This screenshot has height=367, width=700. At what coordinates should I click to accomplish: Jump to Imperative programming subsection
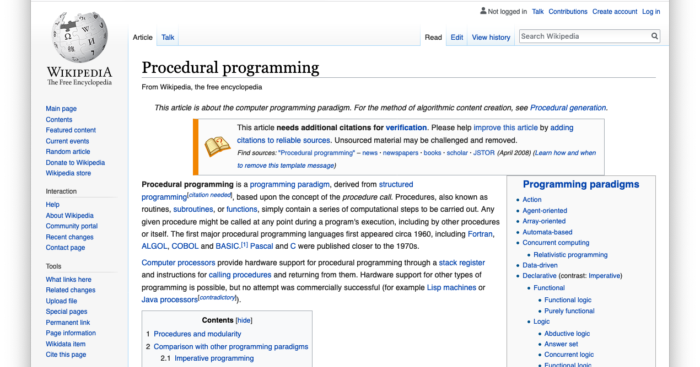point(214,359)
